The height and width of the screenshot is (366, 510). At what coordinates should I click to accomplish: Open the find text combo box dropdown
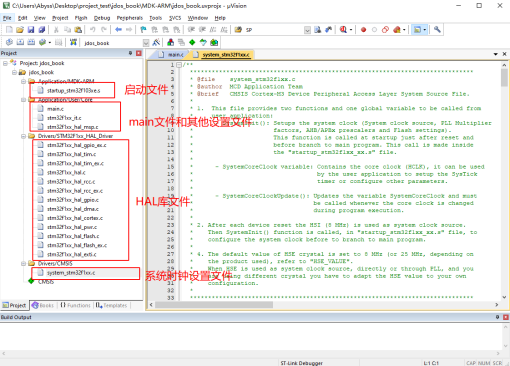pos(307,30)
